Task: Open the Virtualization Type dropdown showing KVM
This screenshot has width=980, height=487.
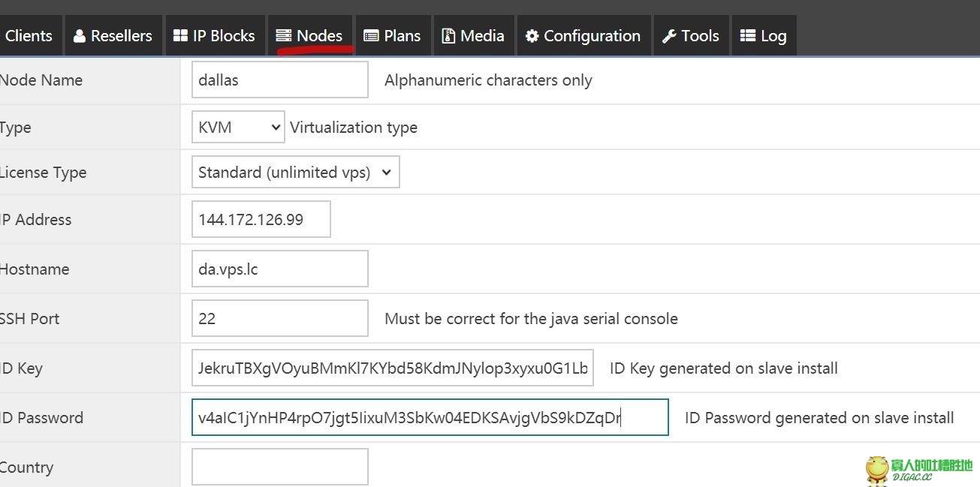Action: coord(238,128)
